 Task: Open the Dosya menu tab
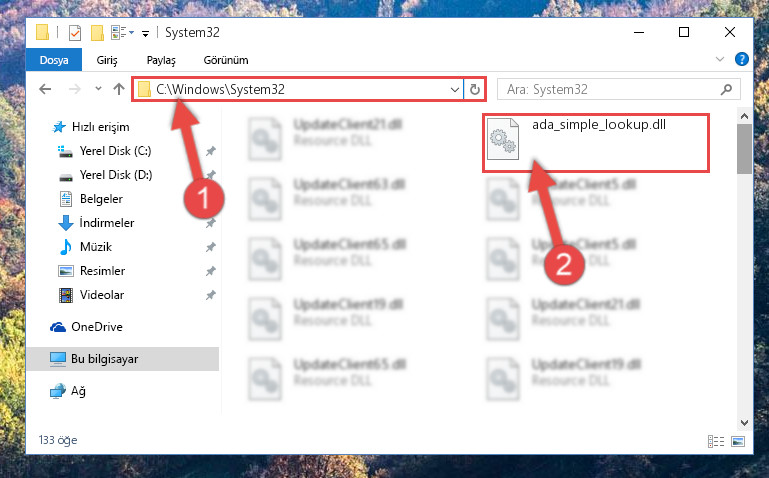54,60
